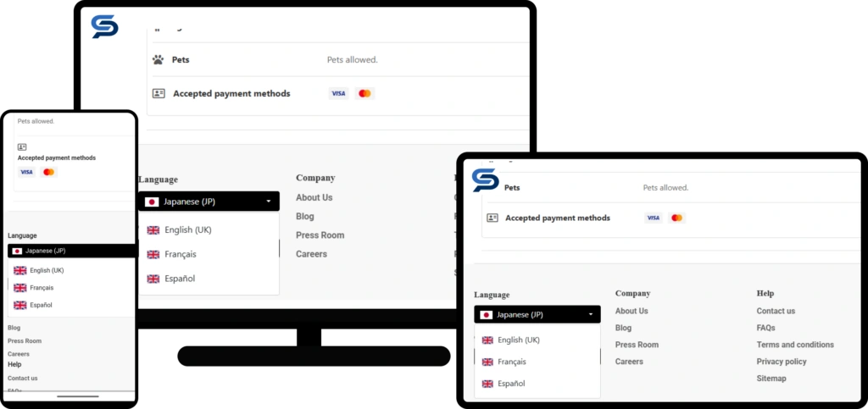The image size is (868, 409).
Task: Click the SP logo in the right tablet view
Action: [x=486, y=180]
